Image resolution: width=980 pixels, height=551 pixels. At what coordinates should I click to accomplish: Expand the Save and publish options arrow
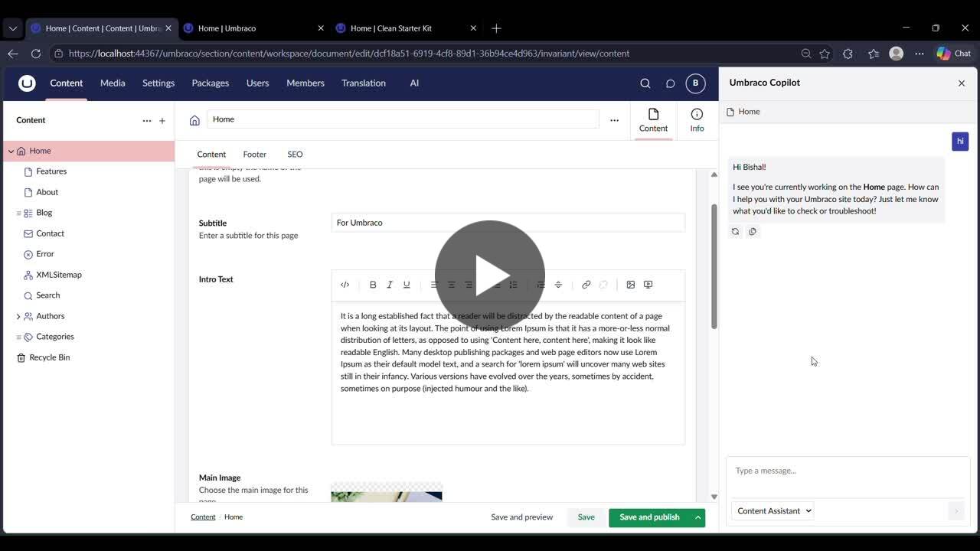point(697,517)
